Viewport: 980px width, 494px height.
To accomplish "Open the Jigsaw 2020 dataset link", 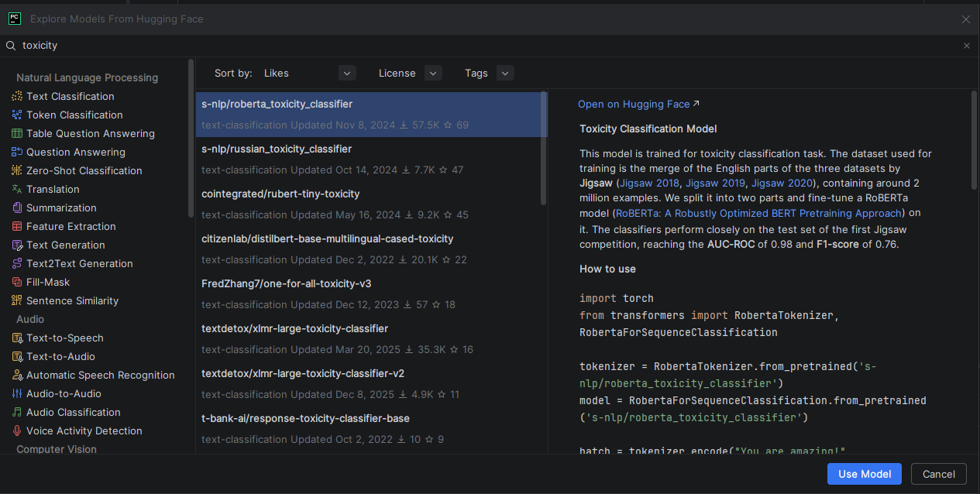I will pos(781,183).
